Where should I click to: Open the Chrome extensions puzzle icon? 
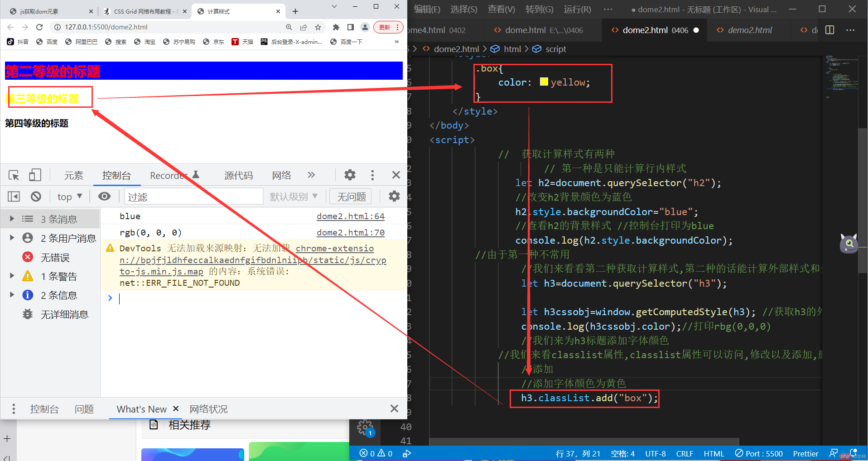(x=336, y=27)
